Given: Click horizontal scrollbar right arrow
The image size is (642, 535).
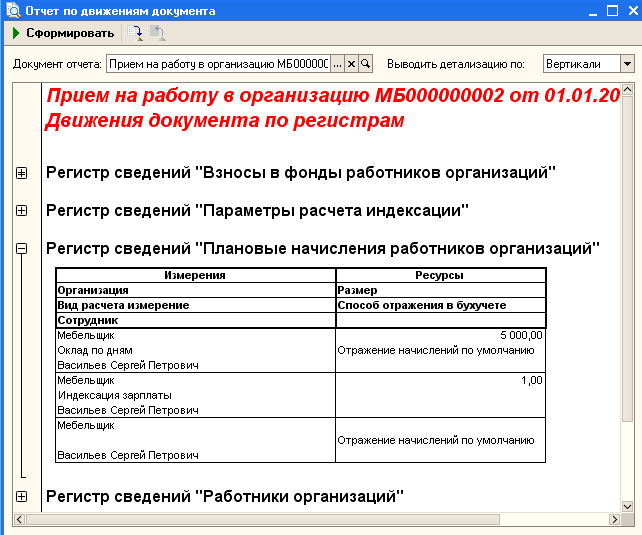Looking at the screenshot, I should pyautogui.click(x=614, y=519).
